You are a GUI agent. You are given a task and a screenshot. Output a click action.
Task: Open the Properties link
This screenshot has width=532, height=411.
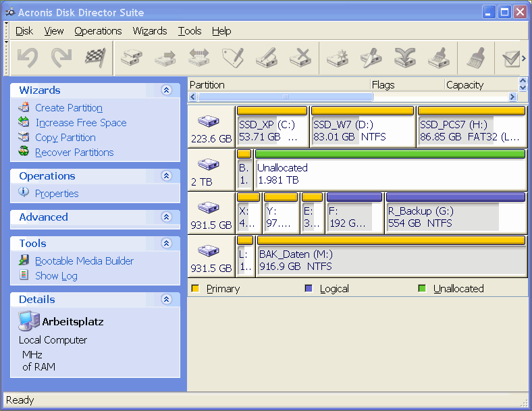pyautogui.click(x=57, y=194)
